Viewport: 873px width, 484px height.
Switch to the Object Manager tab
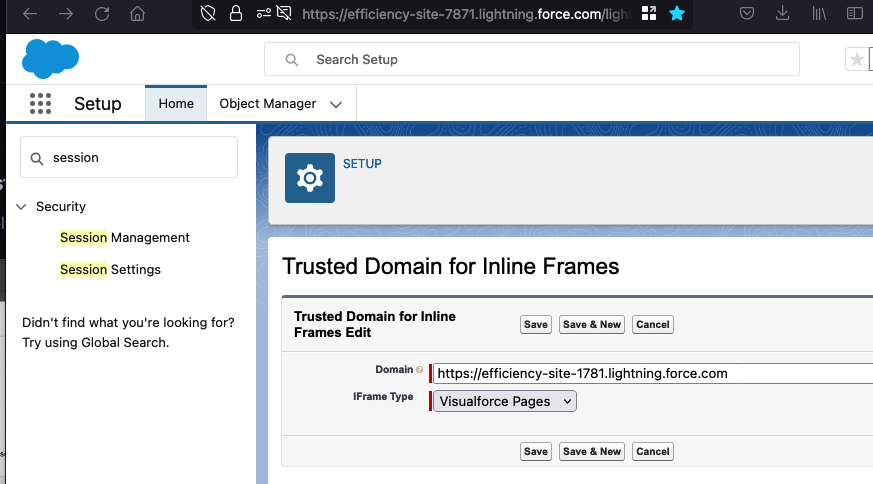tap(268, 104)
